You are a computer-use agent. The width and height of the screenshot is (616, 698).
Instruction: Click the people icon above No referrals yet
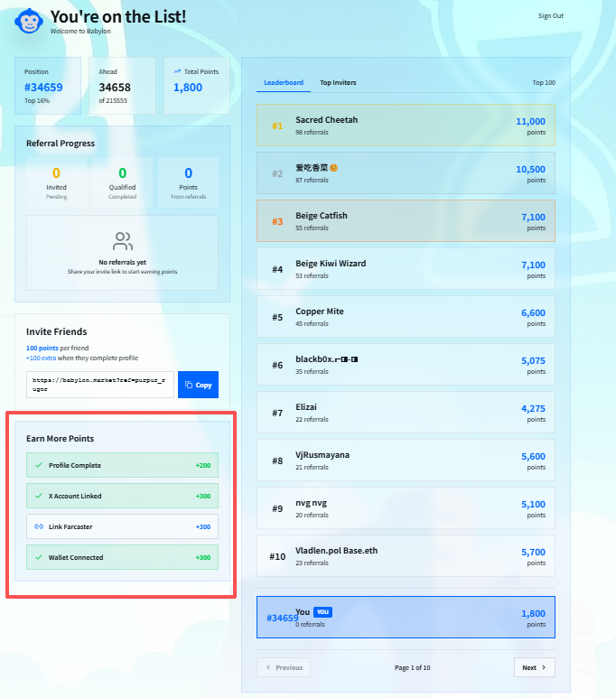[x=123, y=241]
